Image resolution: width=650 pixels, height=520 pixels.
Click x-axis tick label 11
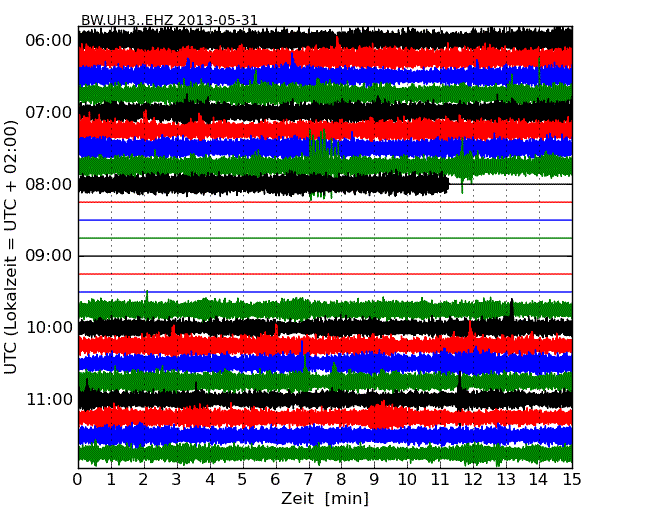coord(440,479)
